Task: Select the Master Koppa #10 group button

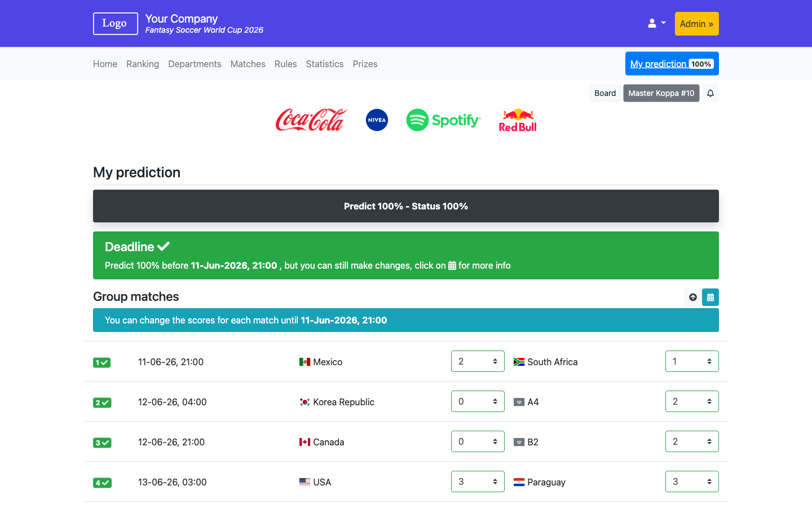Action: pyautogui.click(x=661, y=93)
